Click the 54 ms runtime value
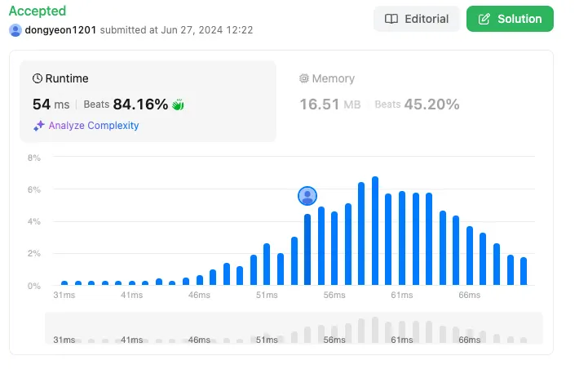 (51, 104)
